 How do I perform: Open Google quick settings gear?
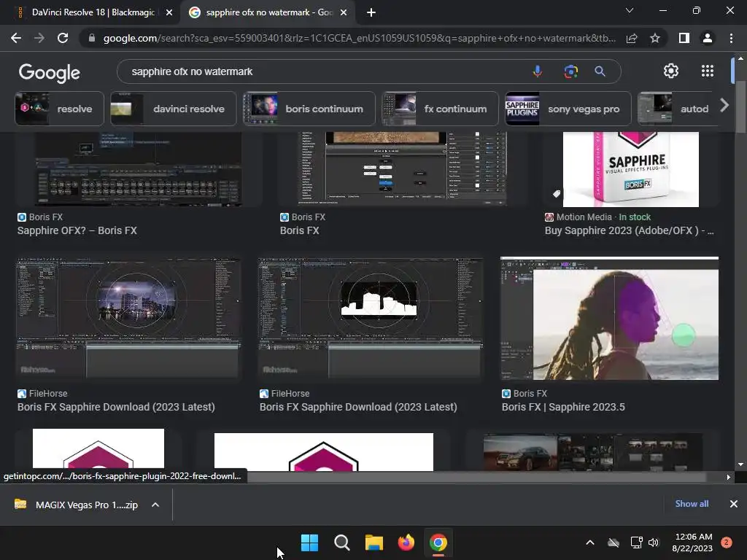(x=671, y=71)
